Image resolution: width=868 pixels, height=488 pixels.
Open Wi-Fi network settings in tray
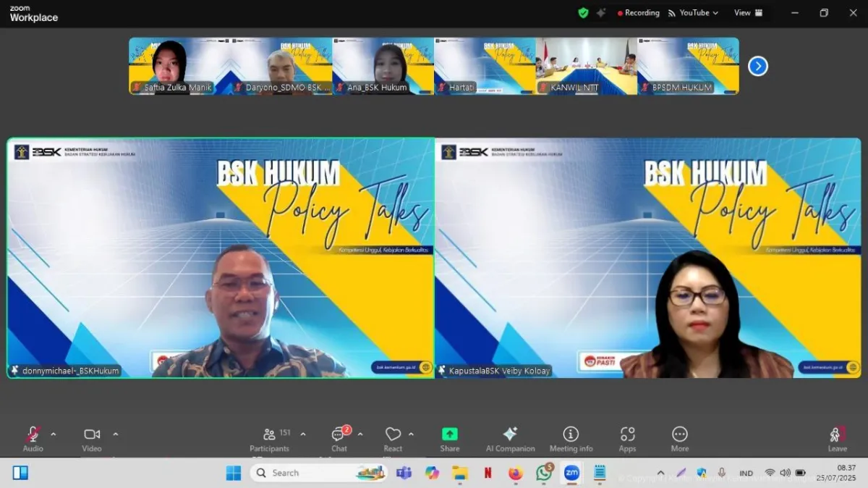[x=770, y=473]
